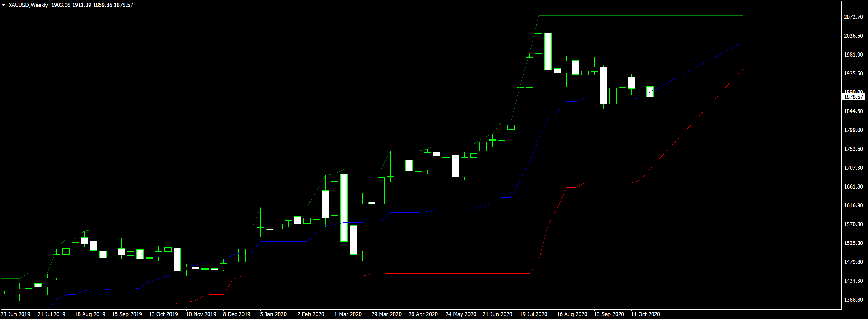The width and height of the screenshot is (868, 319).
Task: Click the 11 Oct 2020 date label
Action: pos(645,314)
